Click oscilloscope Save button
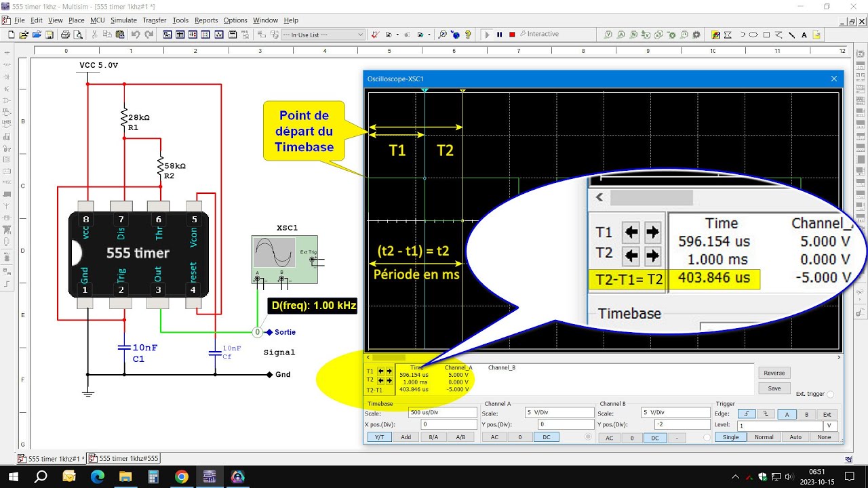868x488 pixels. click(774, 388)
